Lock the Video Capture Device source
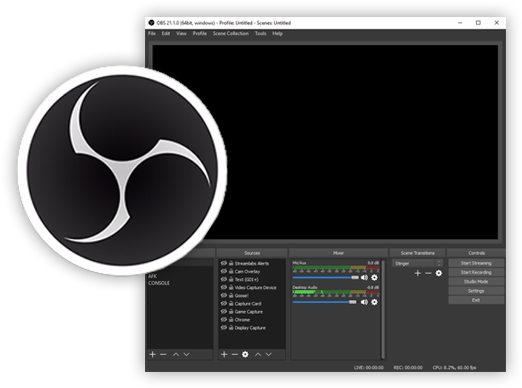Screen dimensions: 522x388 point(231,287)
